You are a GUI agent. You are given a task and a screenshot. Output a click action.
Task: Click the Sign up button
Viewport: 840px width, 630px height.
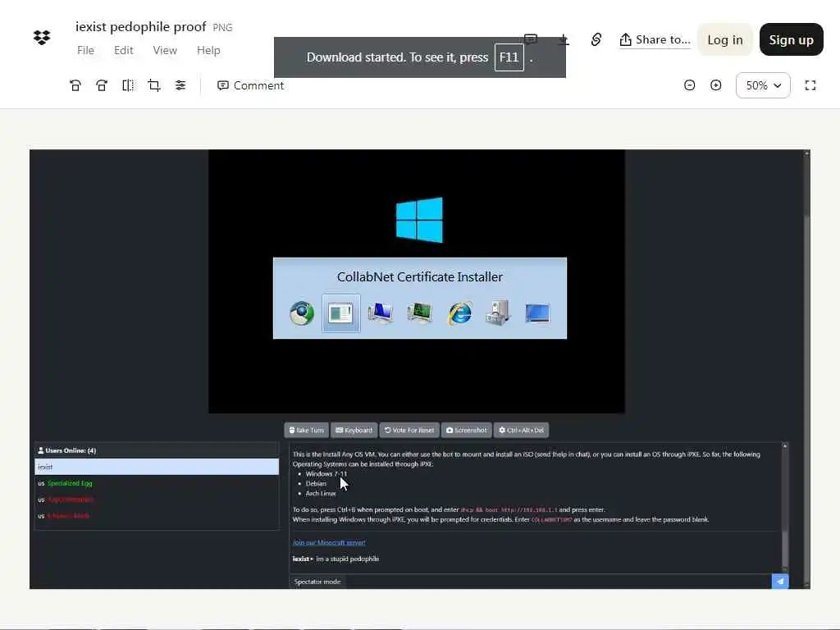792,39
